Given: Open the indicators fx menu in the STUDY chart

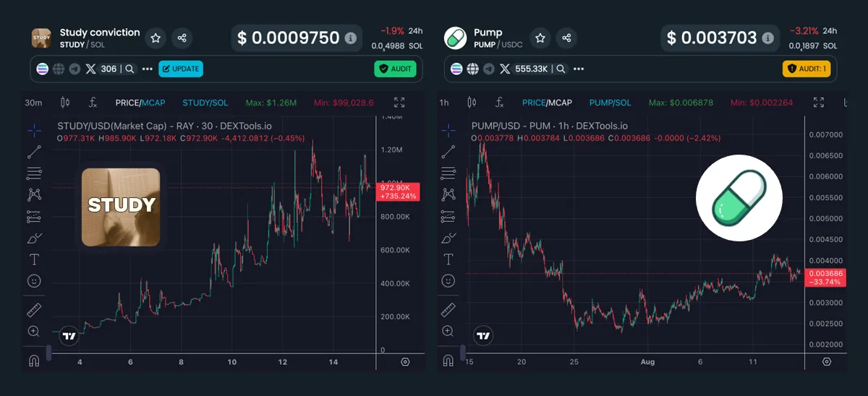Looking at the screenshot, I should pyautogui.click(x=93, y=103).
